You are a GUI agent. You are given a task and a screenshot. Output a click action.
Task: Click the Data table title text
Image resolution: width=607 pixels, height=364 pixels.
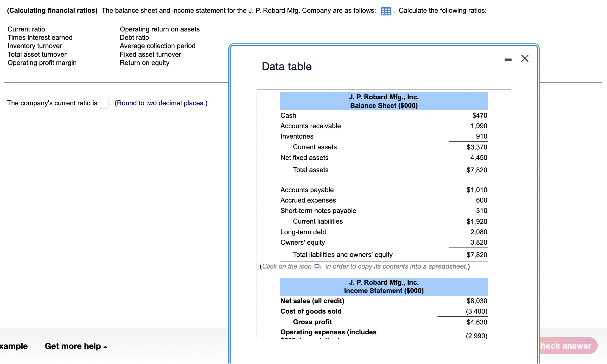point(286,67)
